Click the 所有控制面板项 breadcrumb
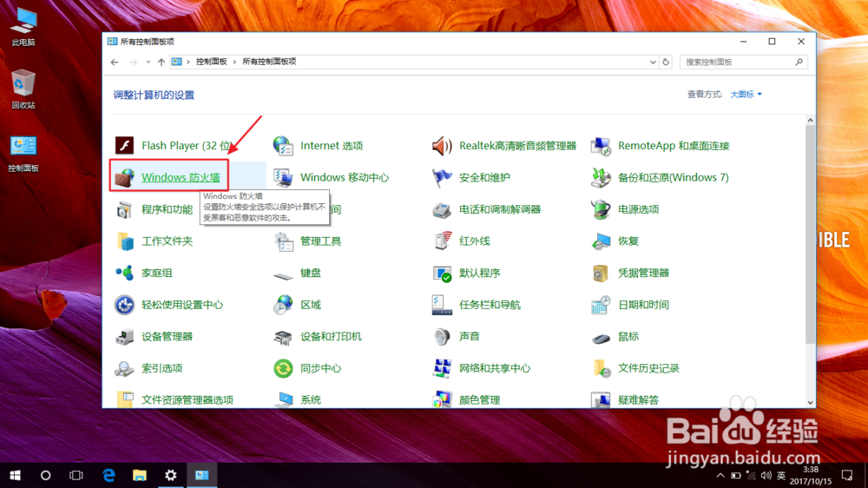 (x=269, y=62)
